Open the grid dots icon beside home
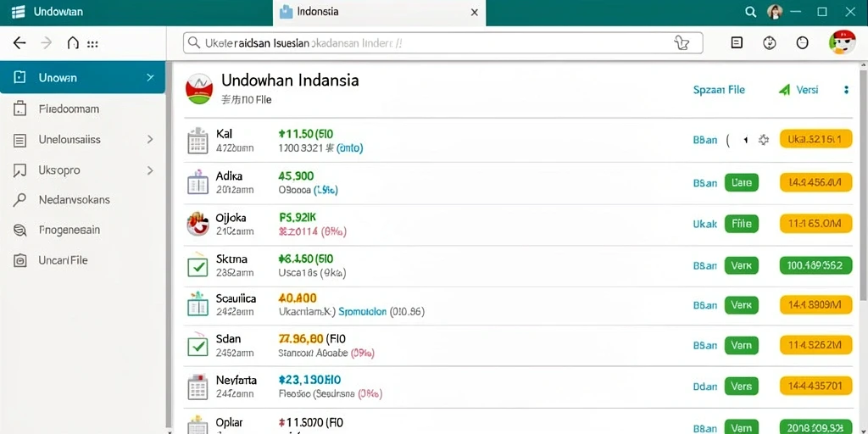Viewport: 868px width, 434px height. (x=92, y=44)
